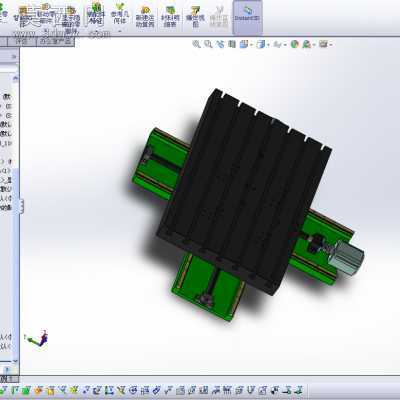Click the feature tree scroll-up arrow
Viewport: 400px width, 400px height.
tap(15, 78)
